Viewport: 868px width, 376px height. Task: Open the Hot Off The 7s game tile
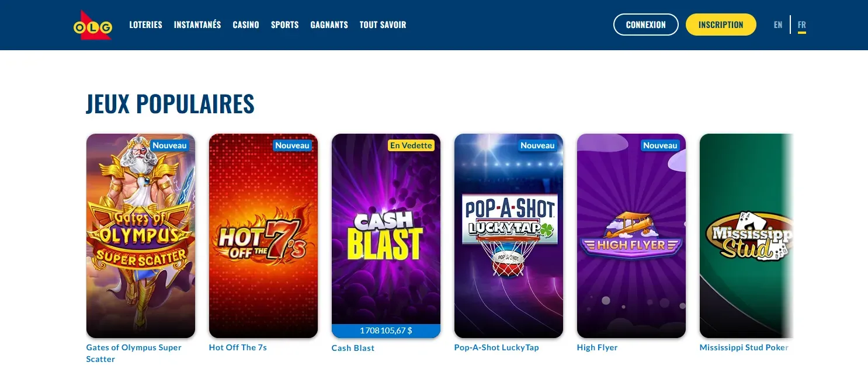263,236
